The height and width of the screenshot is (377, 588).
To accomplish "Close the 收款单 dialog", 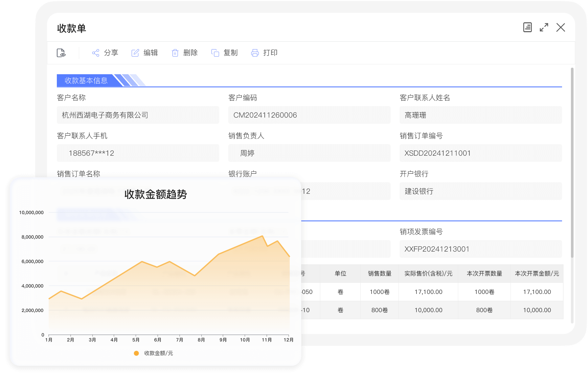I will click(561, 27).
